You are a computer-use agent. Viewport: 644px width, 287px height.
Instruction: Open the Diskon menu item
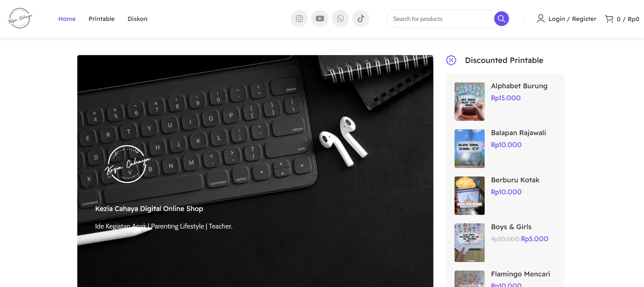137,19
